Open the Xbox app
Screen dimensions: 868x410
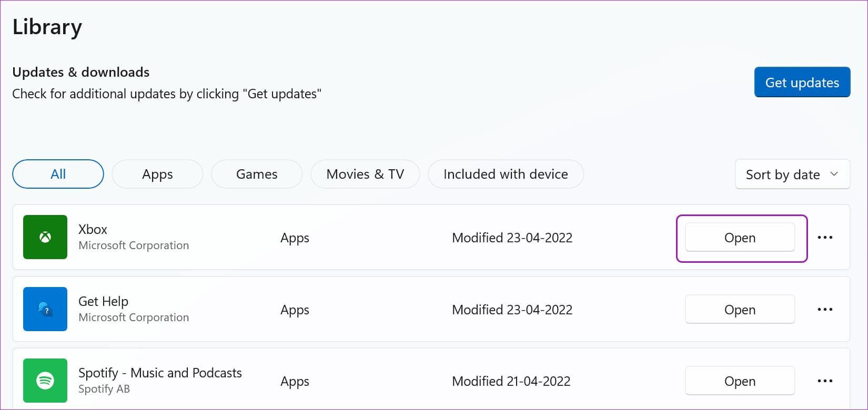pyautogui.click(x=740, y=238)
